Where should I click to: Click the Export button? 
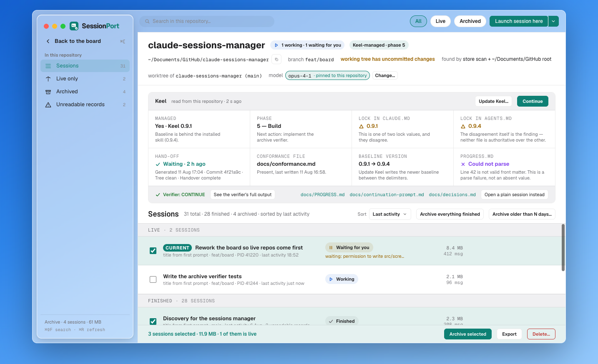point(509,334)
